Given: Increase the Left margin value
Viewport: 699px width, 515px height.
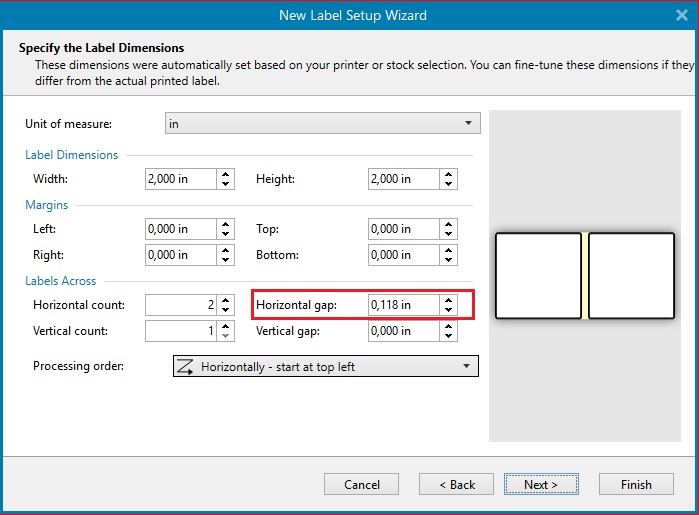Looking at the screenshot, I should pyautogui.click(x=226, y=224).
